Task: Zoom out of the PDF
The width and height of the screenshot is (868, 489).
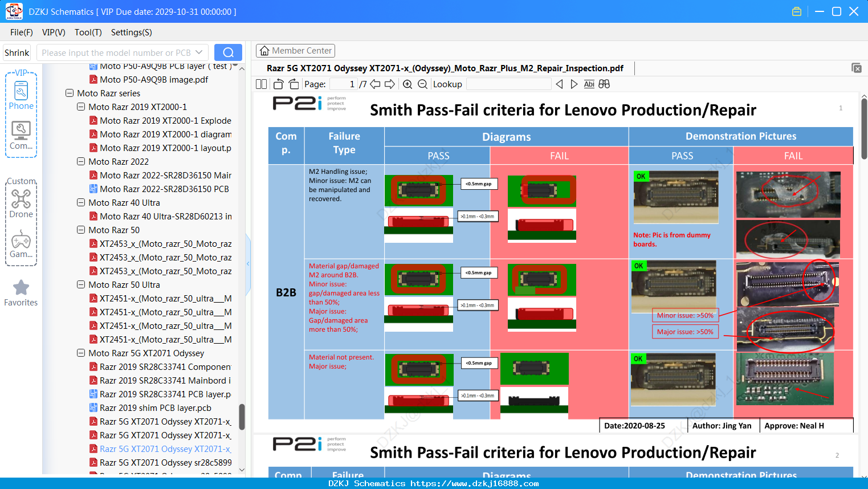Action: 422,84
